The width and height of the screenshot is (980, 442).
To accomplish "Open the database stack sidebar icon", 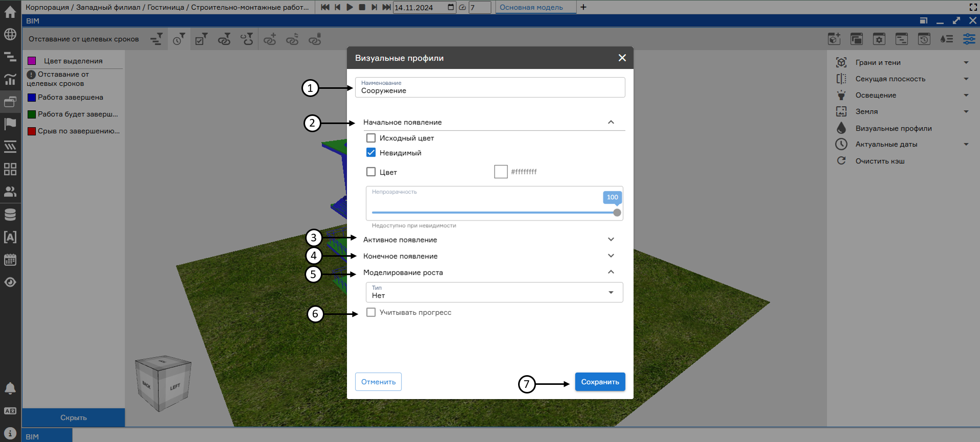I will point(10,214).
